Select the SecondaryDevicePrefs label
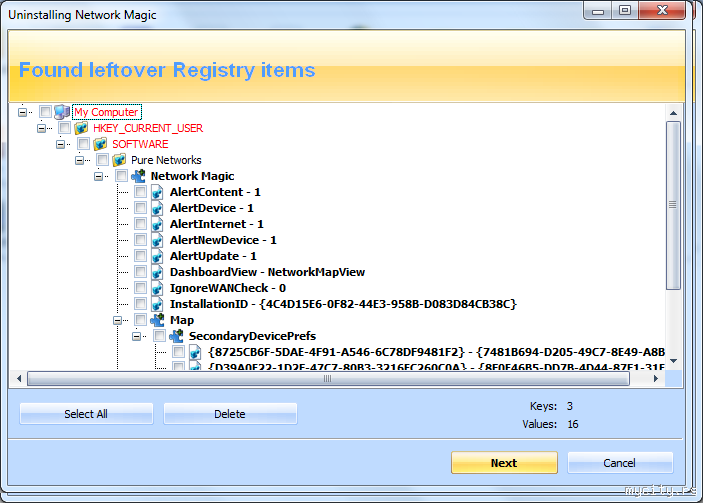 click(x=252, y=336)
